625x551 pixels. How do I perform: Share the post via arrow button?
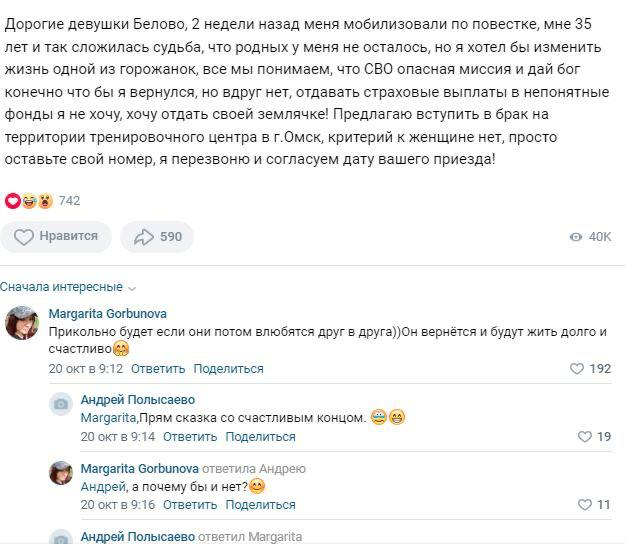coord(157,236)
